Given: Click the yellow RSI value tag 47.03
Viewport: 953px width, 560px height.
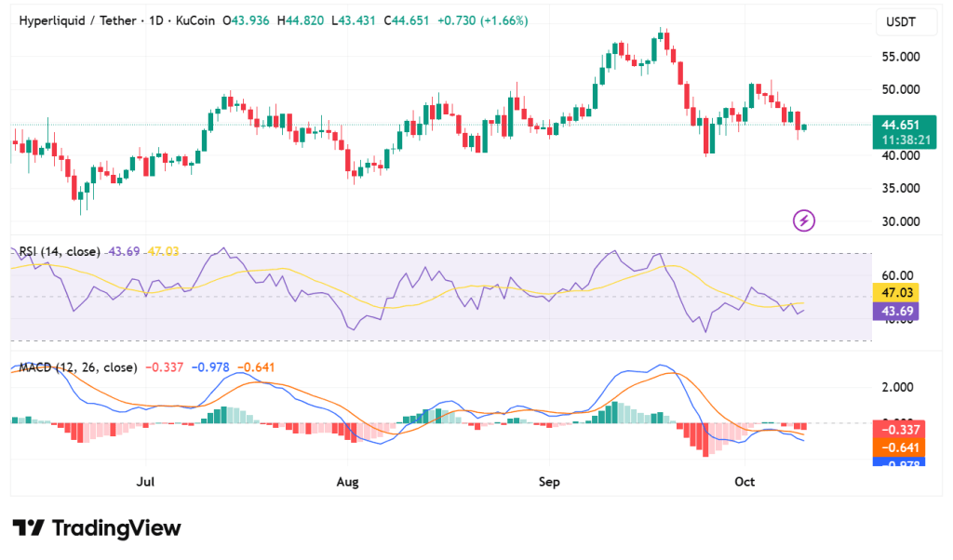Looking at the screenshot, I should tap(896, 293).
